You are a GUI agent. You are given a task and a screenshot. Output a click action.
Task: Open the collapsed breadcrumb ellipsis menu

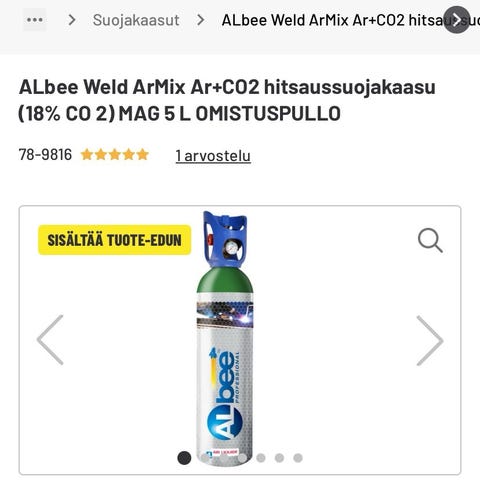pos(35,20)
